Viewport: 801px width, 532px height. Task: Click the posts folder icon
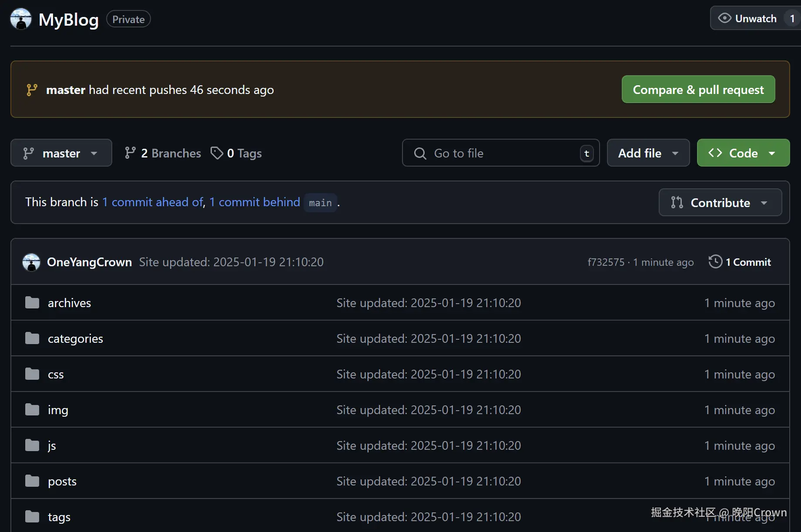point(32,481)
